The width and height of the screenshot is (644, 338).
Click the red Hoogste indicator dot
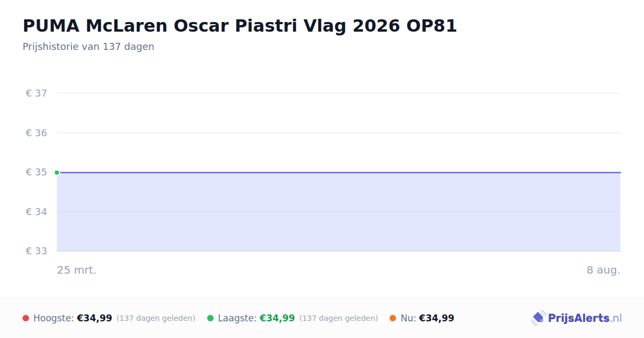(26, 318)
